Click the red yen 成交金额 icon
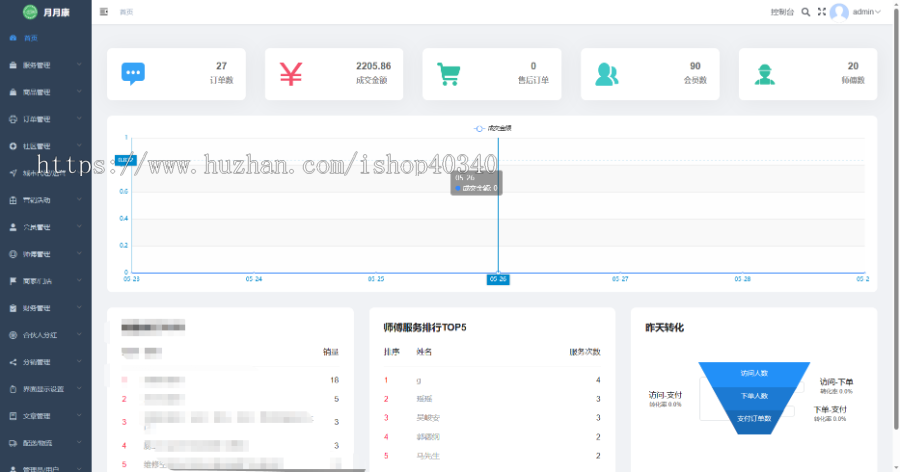The width and height of the screenshot is (900, 472). [x=291, y=74]
